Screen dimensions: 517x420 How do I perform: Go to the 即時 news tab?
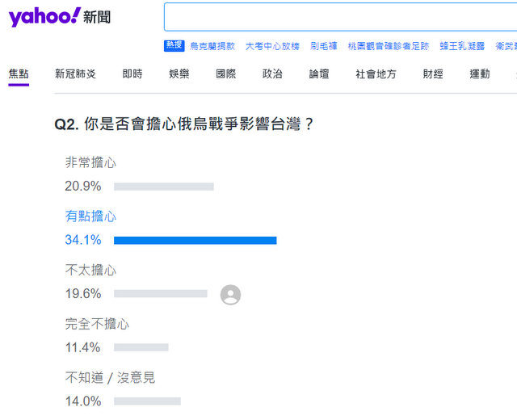pos(132,74)
